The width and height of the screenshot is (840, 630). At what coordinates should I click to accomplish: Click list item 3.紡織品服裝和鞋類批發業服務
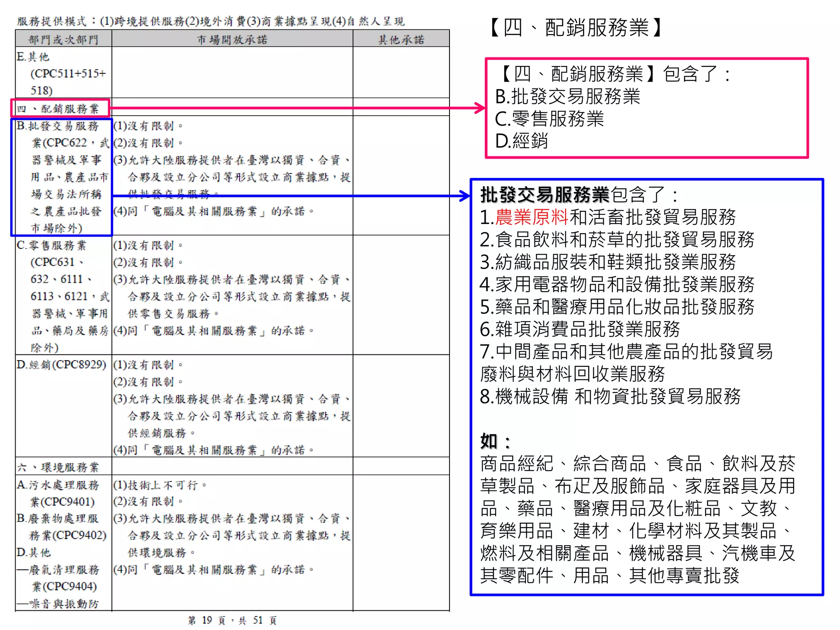[x=608, y=262]
